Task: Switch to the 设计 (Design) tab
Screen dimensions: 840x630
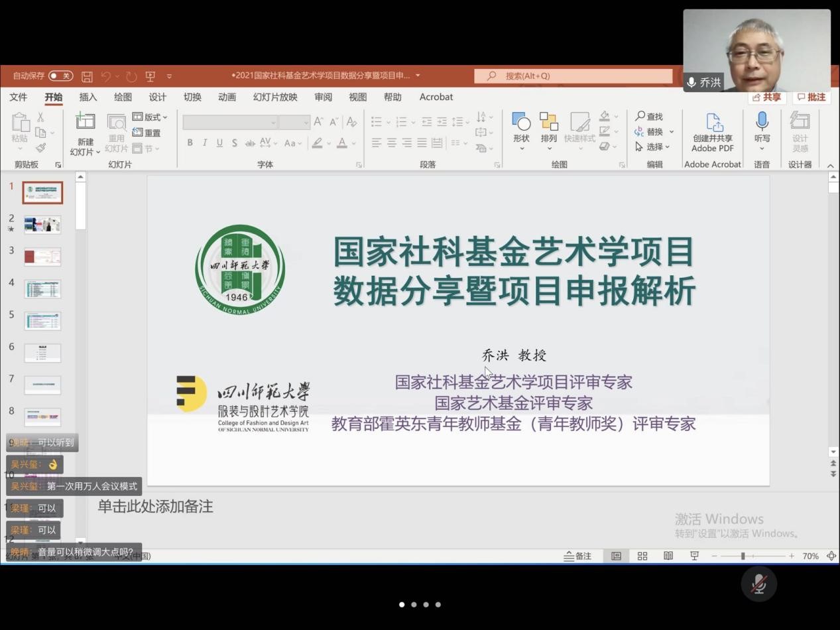Action: [x=158, y=97]
